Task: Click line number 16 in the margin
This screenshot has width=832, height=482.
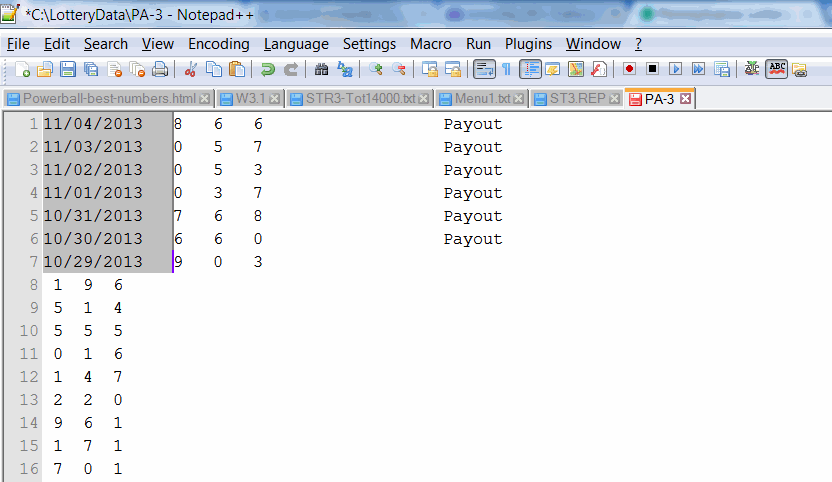Action: (x=29, y=469)
